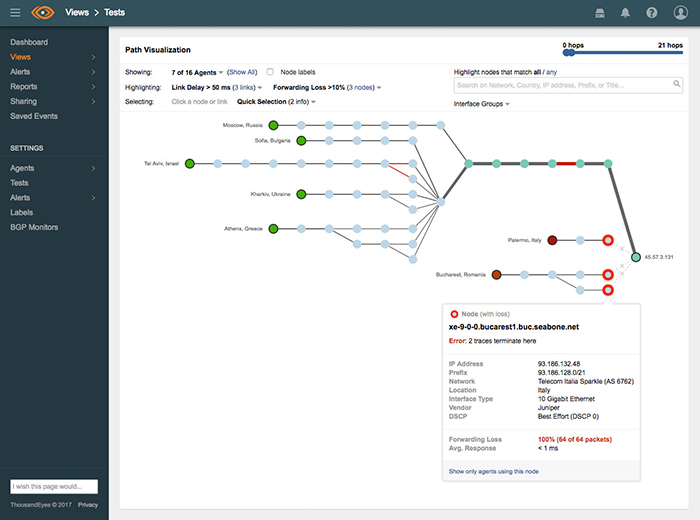Open the '7 of 16 Agents' dropdown
This screenshot has width=700, height=520.
(x=198, y=72)
